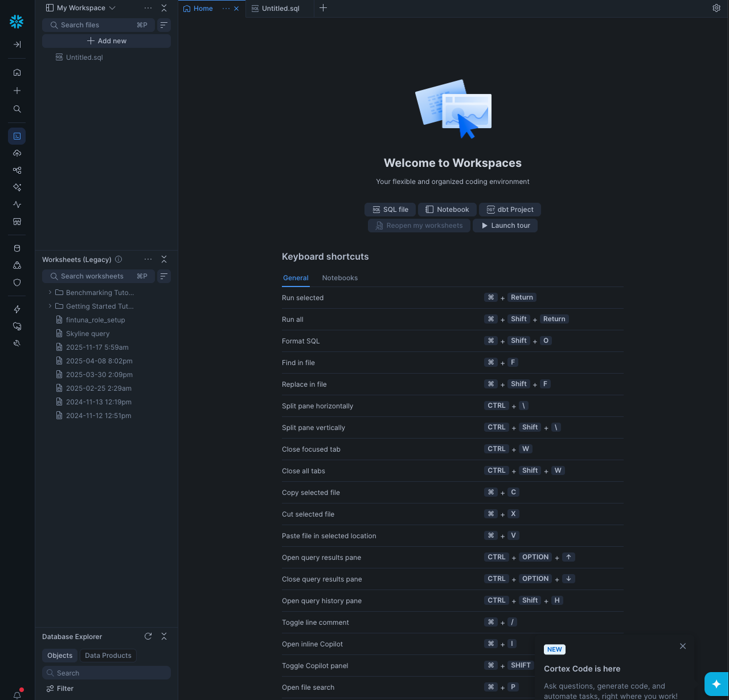Open the Cortex Code sparkle button
Screen dimensions: 729x700
coord(716,683)
